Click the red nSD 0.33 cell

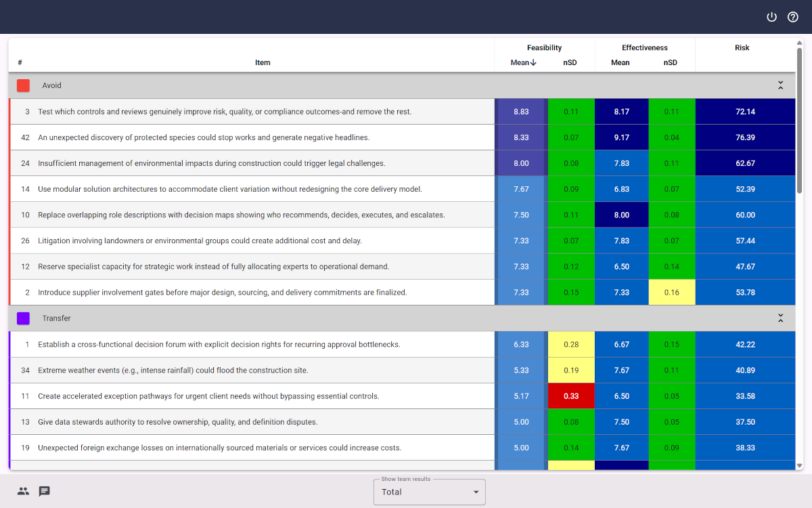pyautogui.click(x=571, y=396)
